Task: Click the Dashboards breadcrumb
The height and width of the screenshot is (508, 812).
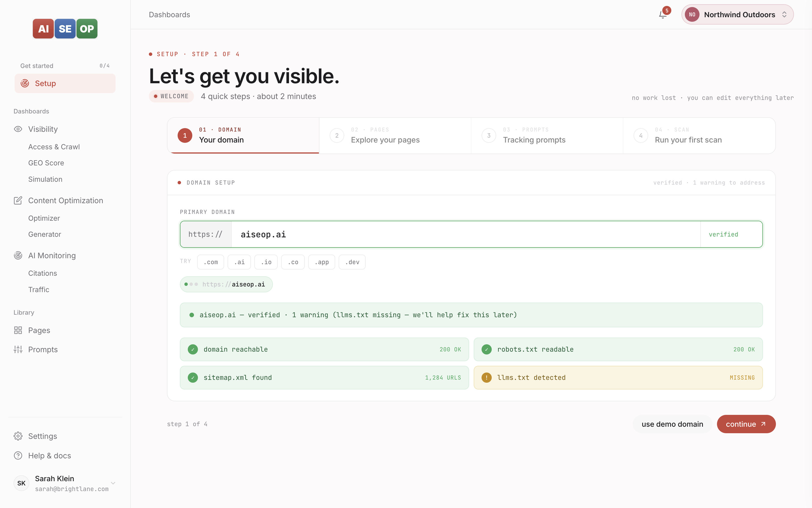Action: tap(169, 14)
